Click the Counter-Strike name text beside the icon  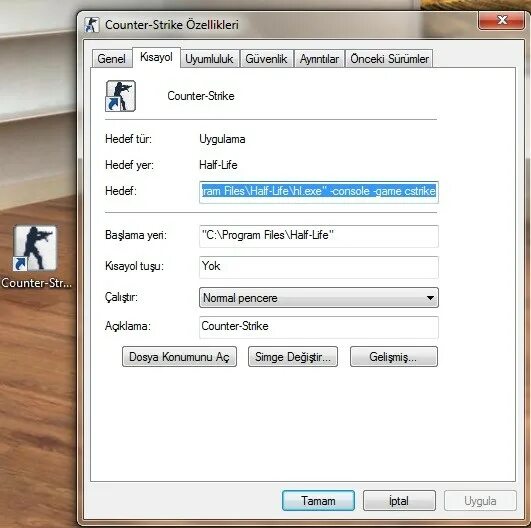201,96
